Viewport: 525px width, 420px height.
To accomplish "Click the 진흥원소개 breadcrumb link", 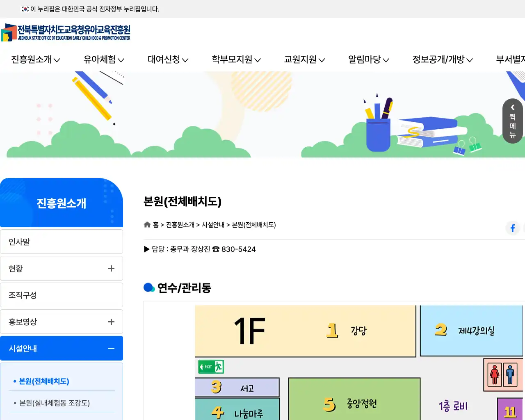I will (x=180, y=225).
